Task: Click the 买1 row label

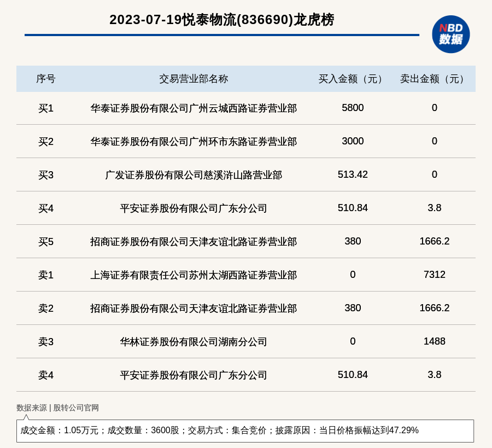Action: pyautogui.click(x=46, y=108)
